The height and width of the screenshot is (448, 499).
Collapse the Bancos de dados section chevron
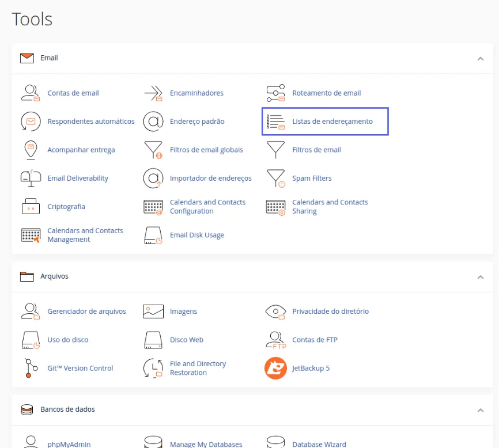(481, 410)
